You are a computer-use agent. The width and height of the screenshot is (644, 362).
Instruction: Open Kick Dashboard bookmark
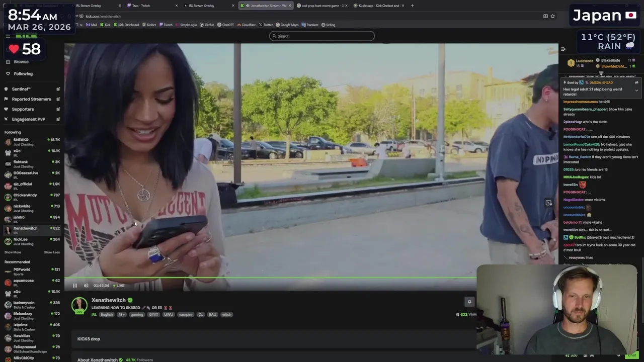click(126, 25)
